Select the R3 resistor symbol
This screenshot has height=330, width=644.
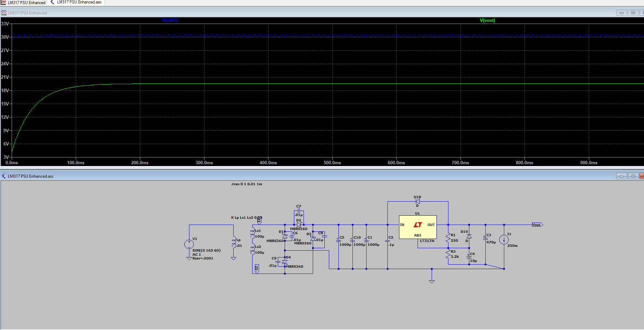tap(448, 254)
